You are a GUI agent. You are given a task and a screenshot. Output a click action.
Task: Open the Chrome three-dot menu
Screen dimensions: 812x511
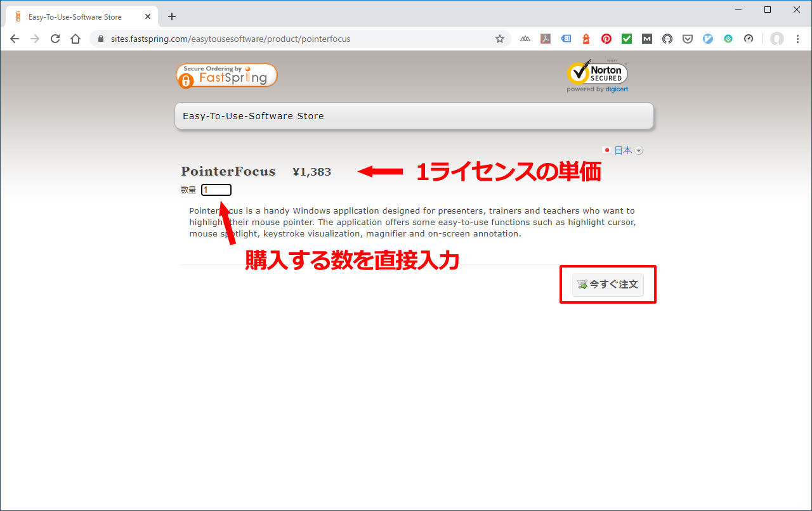[x=798, y=39]
